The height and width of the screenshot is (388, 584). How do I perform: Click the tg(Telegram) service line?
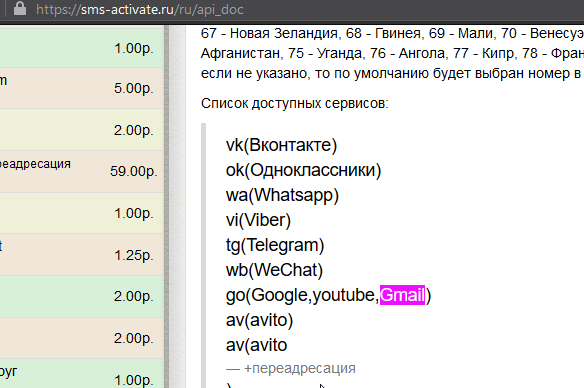275,245
